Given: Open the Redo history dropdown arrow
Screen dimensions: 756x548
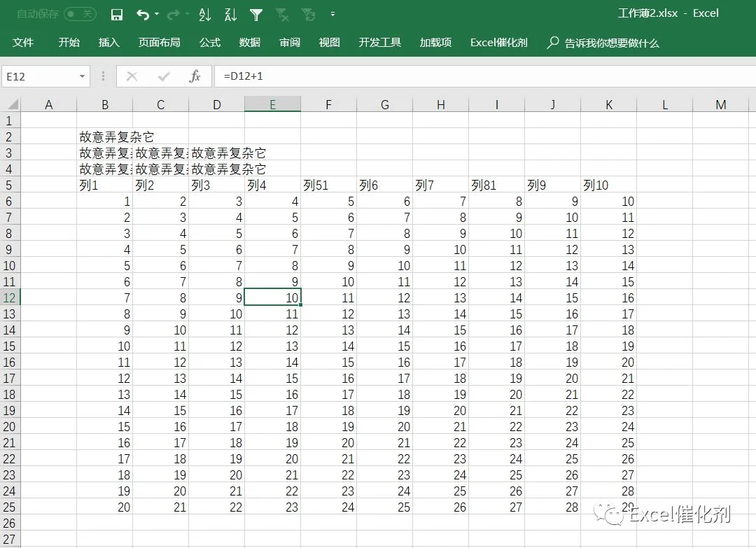Looking at the screenshot, I should pyautogui.click(x=187, y=15).
